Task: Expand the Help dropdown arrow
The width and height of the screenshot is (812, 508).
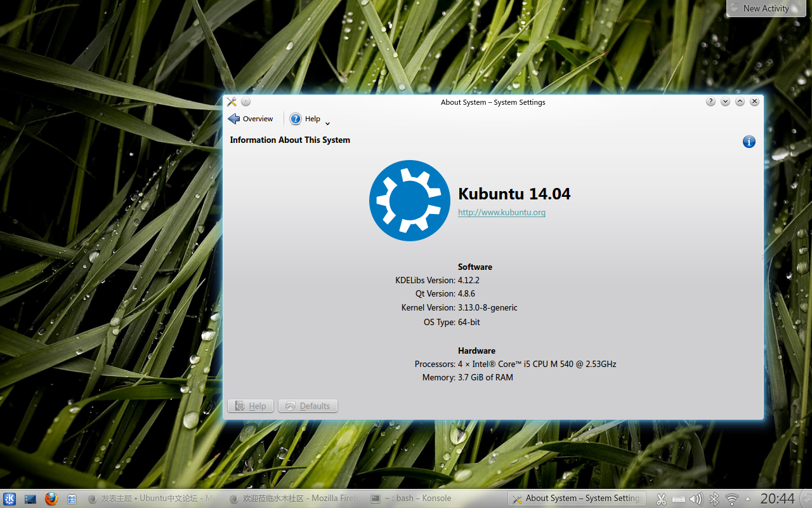Action: pos(328,123)
